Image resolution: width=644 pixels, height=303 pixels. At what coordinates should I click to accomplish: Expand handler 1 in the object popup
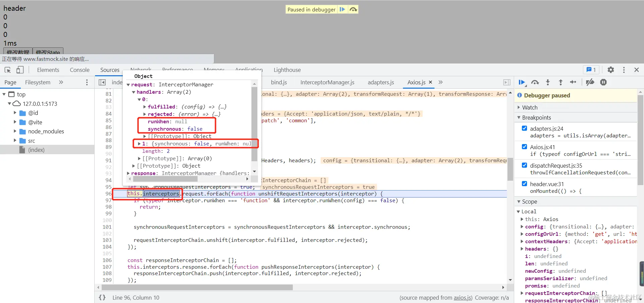click(139, 144)
